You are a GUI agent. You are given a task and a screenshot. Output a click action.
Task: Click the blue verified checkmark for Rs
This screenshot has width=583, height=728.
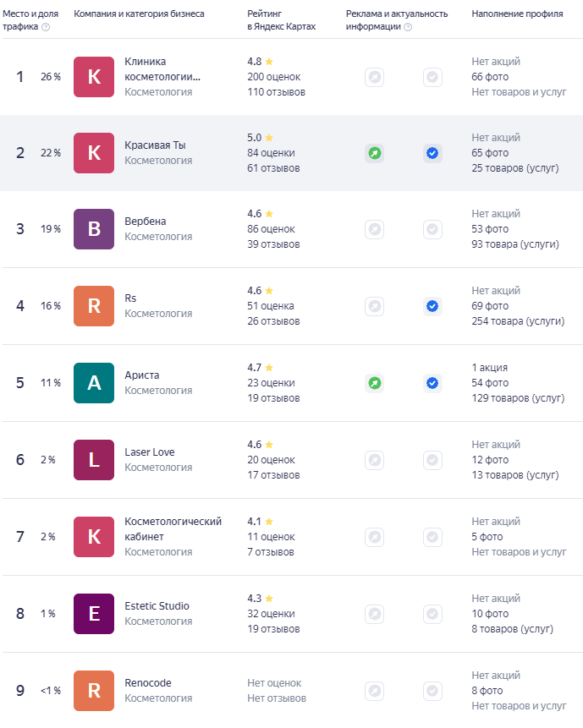coord(432,306)
